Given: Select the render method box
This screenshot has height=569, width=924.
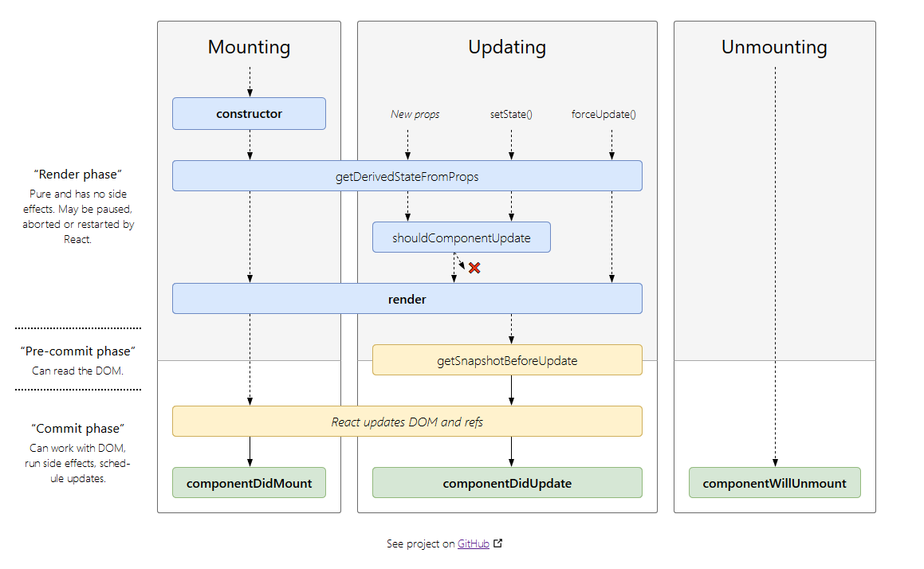Looking at the screenshot, I should (x=407, y=299).
